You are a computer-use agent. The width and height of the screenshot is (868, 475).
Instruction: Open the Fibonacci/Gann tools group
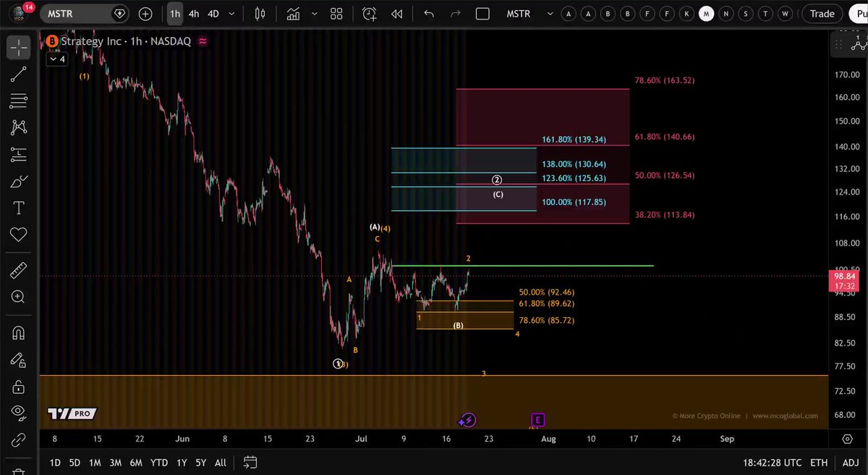(x=19, y=101)
